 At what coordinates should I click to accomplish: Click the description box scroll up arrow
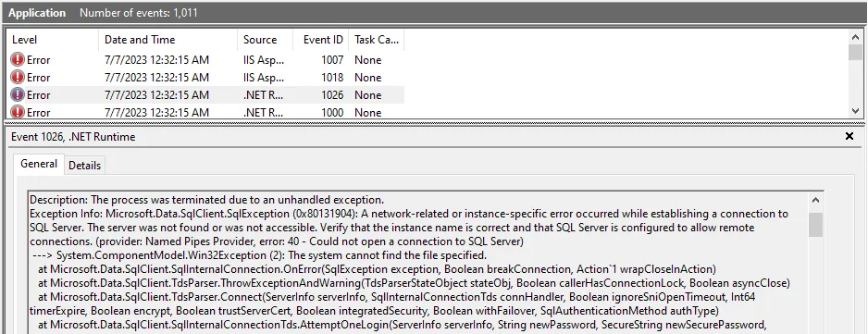click(815, 200)
